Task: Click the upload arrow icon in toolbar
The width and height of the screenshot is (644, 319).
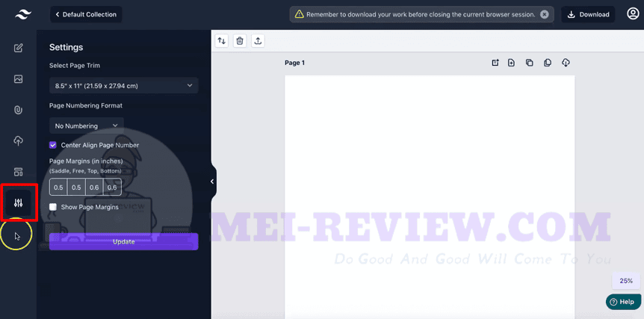Action: [258, 40]
